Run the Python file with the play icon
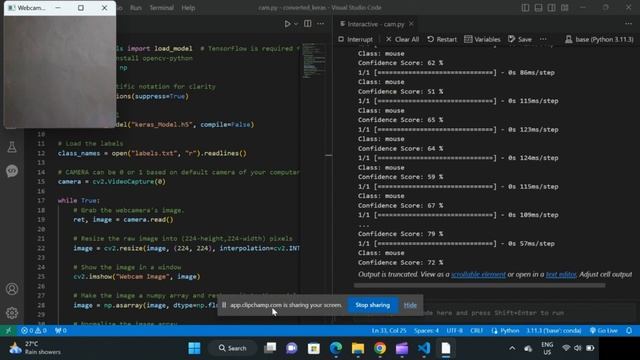This screenshot has width=640, height=360. pyautogui.click(x=287, y=24)
